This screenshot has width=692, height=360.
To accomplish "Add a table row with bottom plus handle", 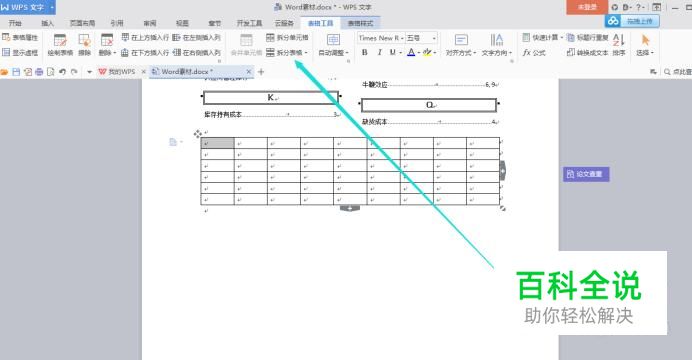I will click(x=350, y=208).
